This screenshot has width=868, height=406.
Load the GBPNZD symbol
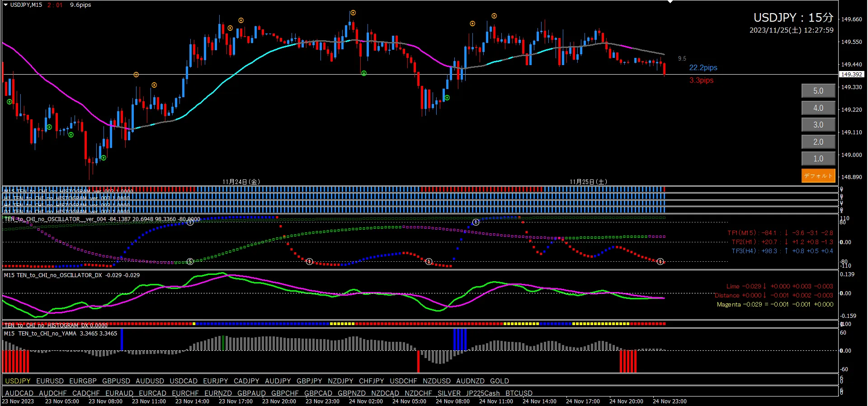352,393
